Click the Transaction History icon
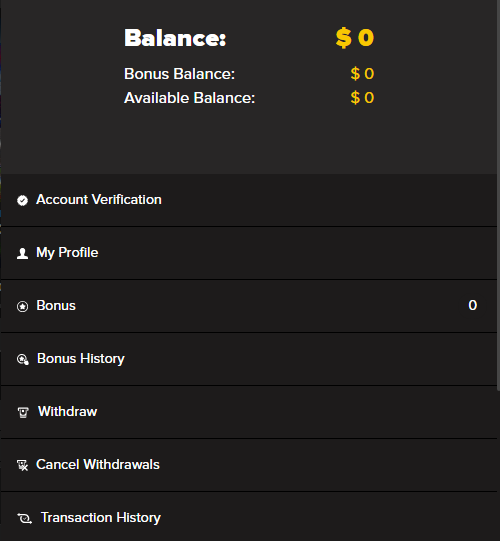Viewport: 500px width, 541px height. (x=24, y=518)
